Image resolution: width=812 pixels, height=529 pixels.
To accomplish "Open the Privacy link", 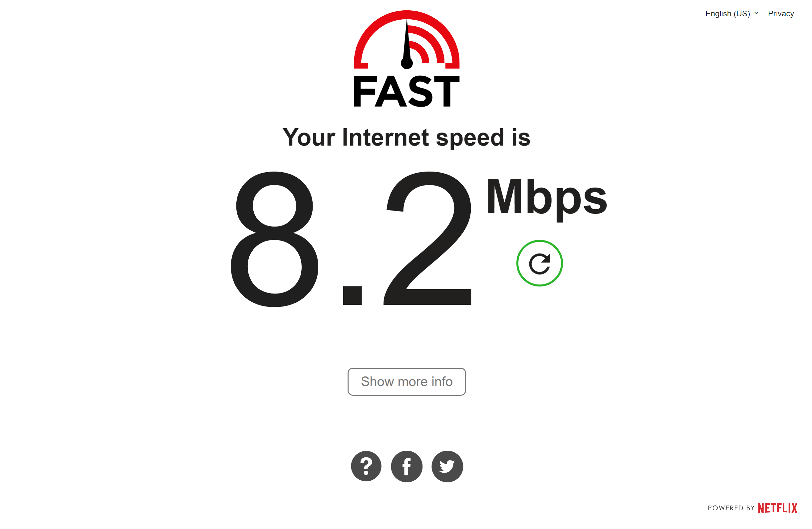I will coord(781,14).
